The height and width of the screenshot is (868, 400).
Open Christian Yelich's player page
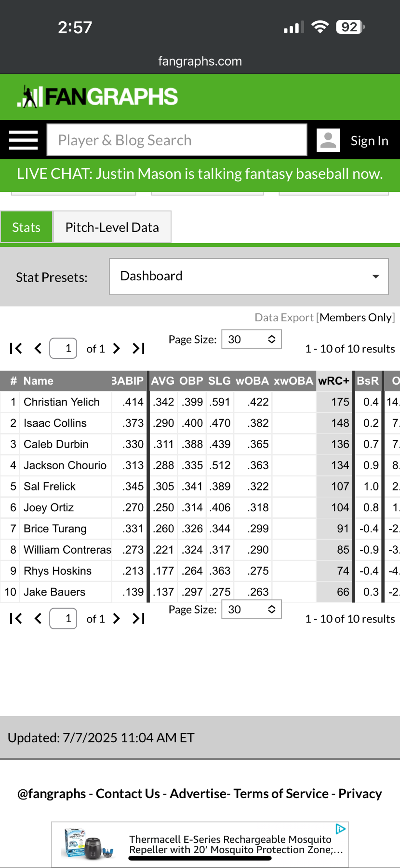coord(62,402)
